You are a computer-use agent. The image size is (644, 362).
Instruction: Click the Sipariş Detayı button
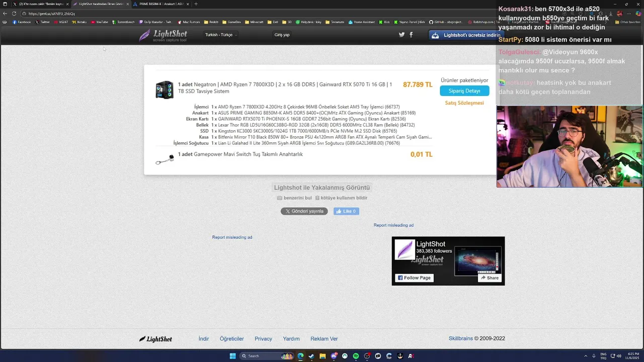click(x=464, y=90)
